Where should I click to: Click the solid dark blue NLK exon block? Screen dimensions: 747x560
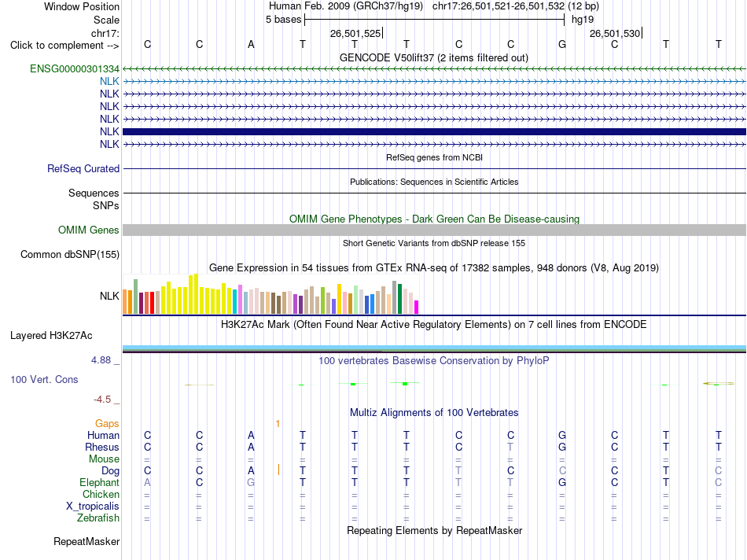pyautogui.click(x=434, y=131)
